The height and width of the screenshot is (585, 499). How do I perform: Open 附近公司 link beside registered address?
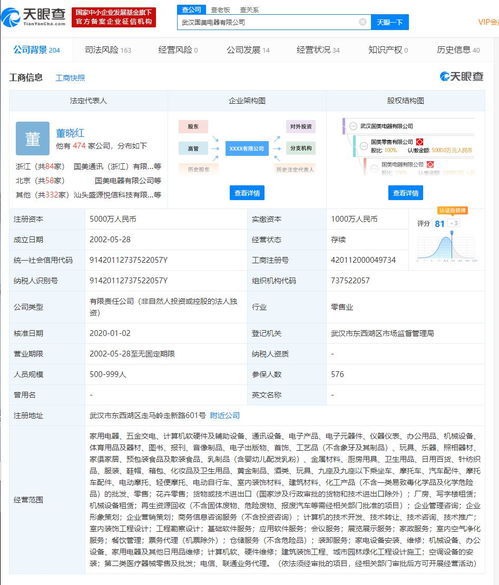(225, 415)
